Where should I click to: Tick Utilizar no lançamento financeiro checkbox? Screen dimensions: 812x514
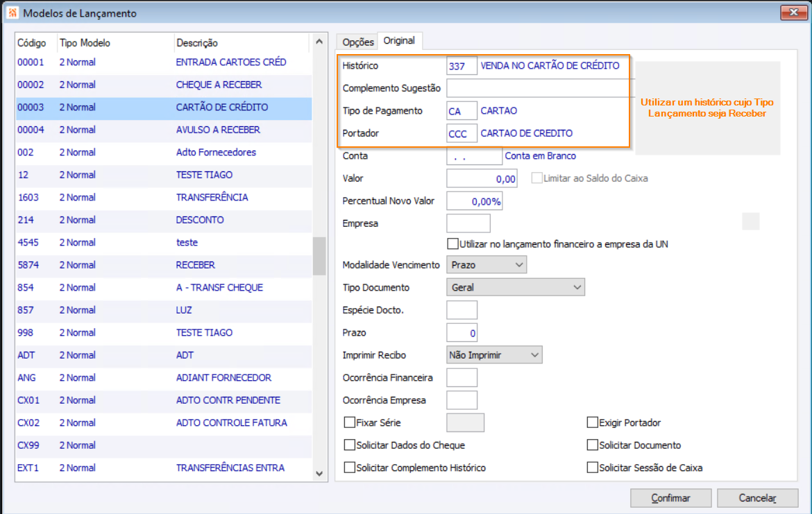click(453, 244)
